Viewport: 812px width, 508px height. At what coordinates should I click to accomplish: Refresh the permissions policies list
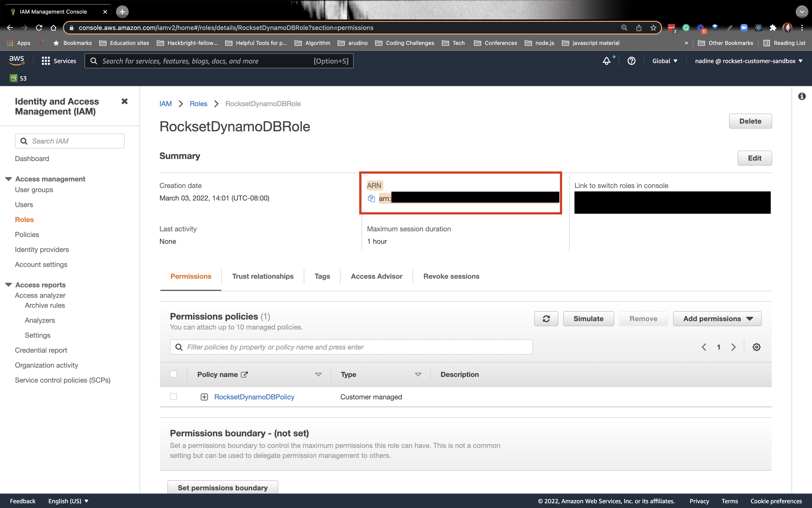(546, 318)
